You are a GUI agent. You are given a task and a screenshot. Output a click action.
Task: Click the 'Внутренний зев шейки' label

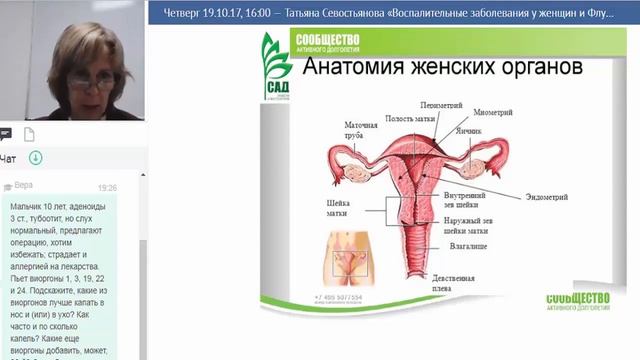[464, 200]
